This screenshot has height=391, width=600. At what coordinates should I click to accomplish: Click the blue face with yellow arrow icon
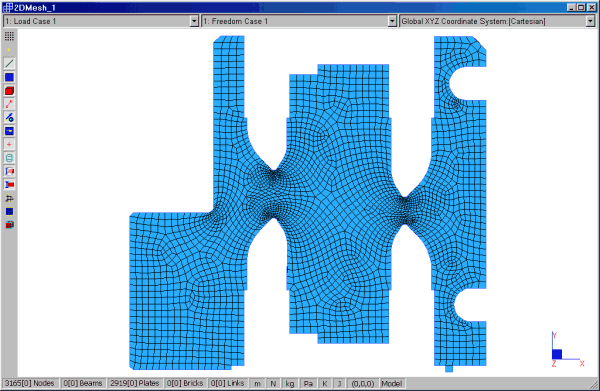[x=9, y=131]
